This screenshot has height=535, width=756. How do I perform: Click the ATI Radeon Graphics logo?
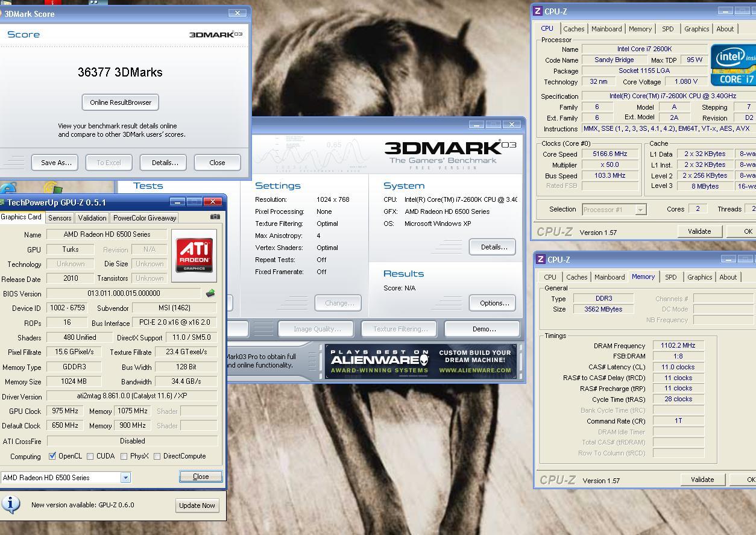pyautogui.click(x=194, y=255)
